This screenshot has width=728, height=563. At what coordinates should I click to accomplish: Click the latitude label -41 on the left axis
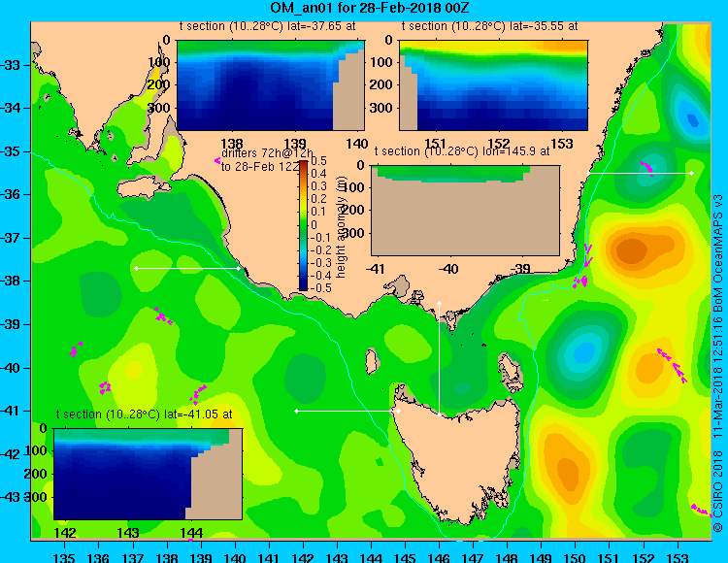(x=10, y=411)
